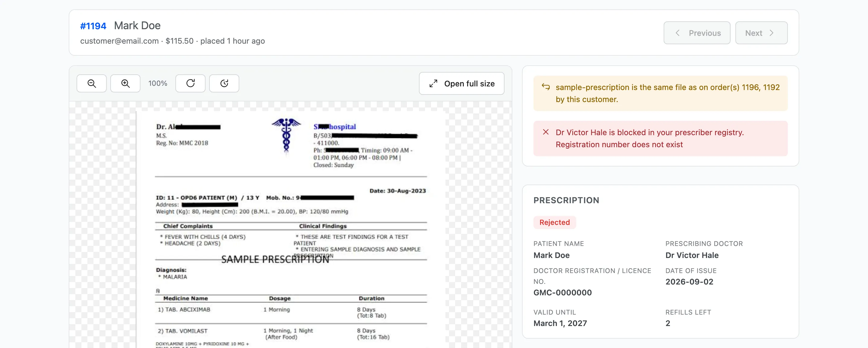Click the prescription document image

point(291,229)
